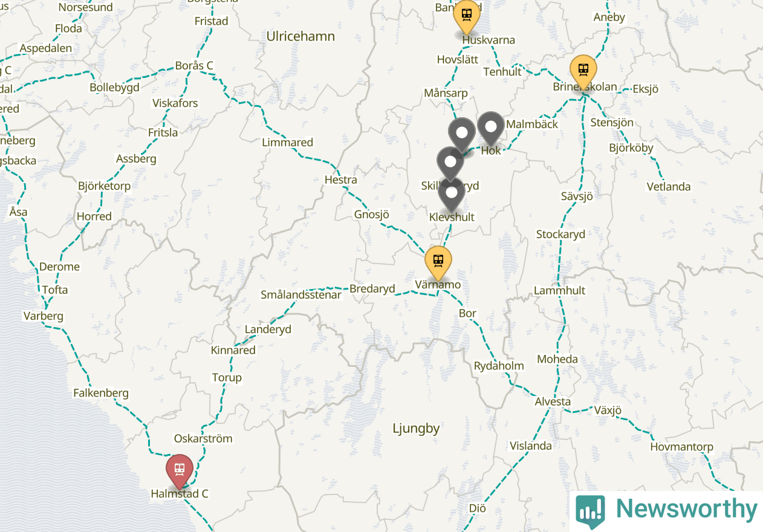The width and height of the screenshot is (763, 532).
Task: Select the Falkenberg station label
Action: coord(101,393)
